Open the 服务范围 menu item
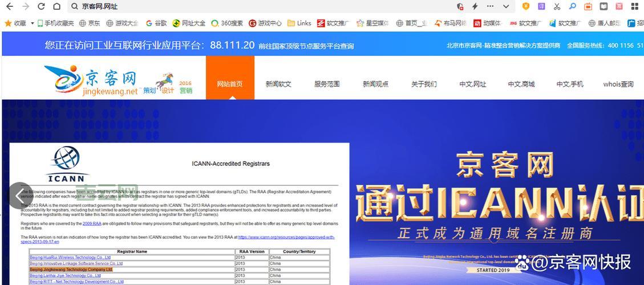Viewport: 644px width, 285px height. tap(327, 84)
